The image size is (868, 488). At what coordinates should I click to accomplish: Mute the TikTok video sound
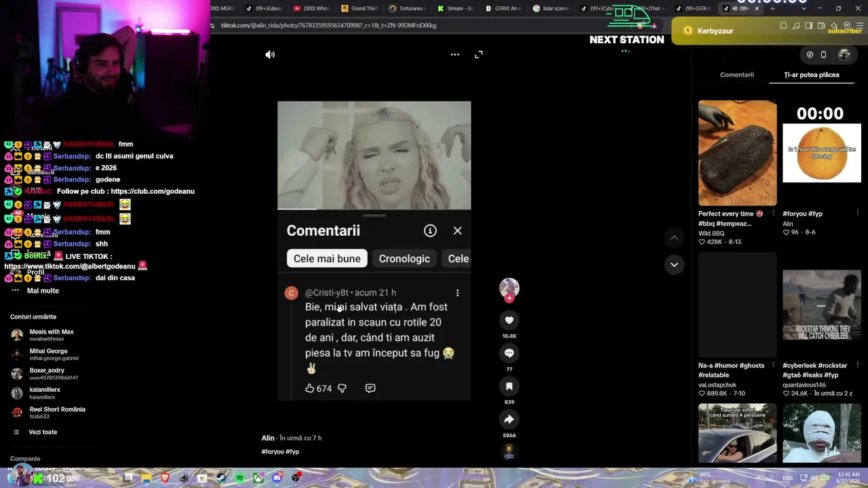(270, 55)
